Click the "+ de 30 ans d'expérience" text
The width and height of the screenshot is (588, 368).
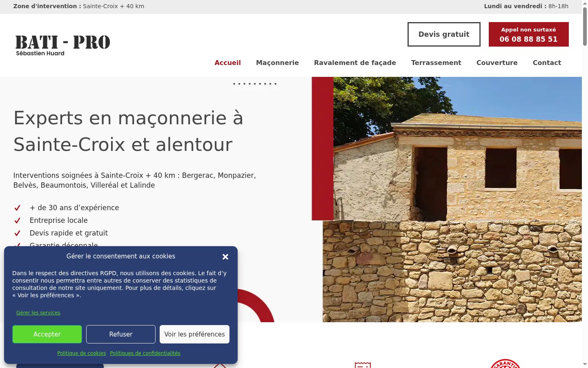pyautogui.click(x=74, y=208)
